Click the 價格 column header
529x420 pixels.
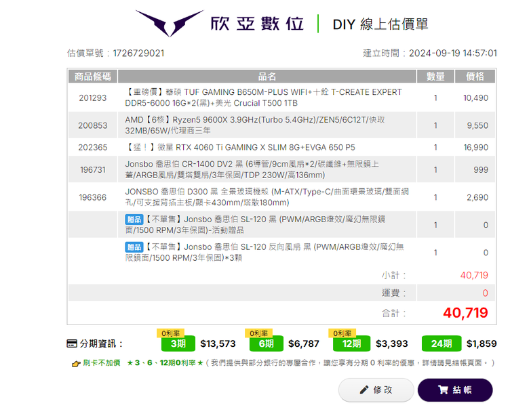pyautogui.click(x=475, y=77)
